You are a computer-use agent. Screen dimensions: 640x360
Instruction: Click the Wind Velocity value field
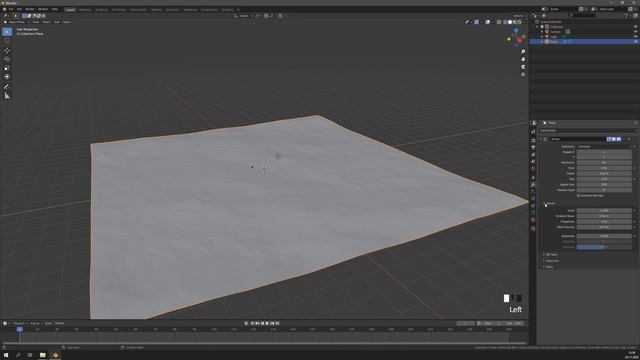point(604,227)
